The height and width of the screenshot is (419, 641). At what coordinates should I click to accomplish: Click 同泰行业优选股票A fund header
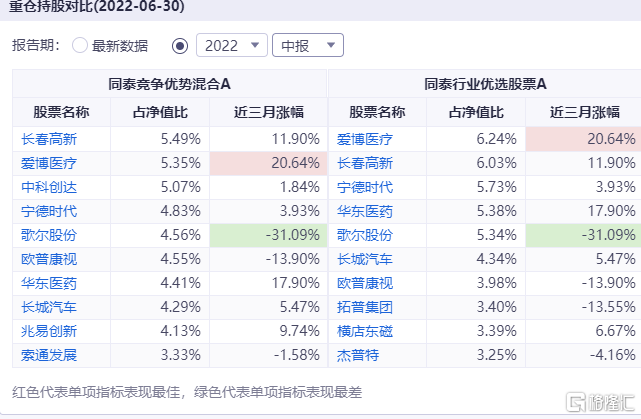(484, 84)
